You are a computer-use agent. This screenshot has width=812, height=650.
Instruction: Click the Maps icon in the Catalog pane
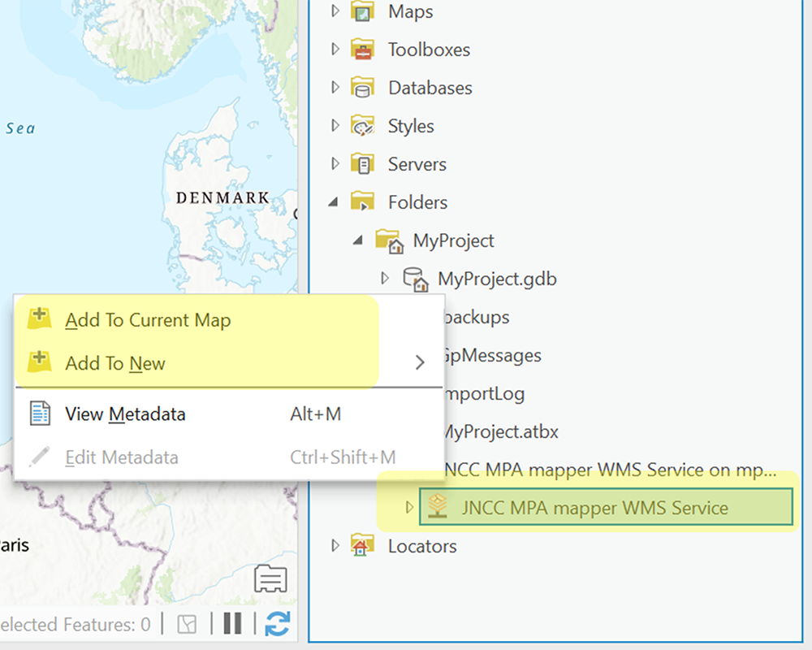point(362,11)
